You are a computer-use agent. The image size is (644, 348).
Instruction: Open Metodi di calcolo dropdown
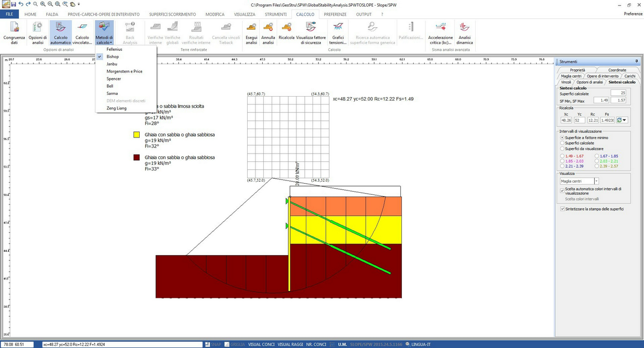tap(104, 34)
